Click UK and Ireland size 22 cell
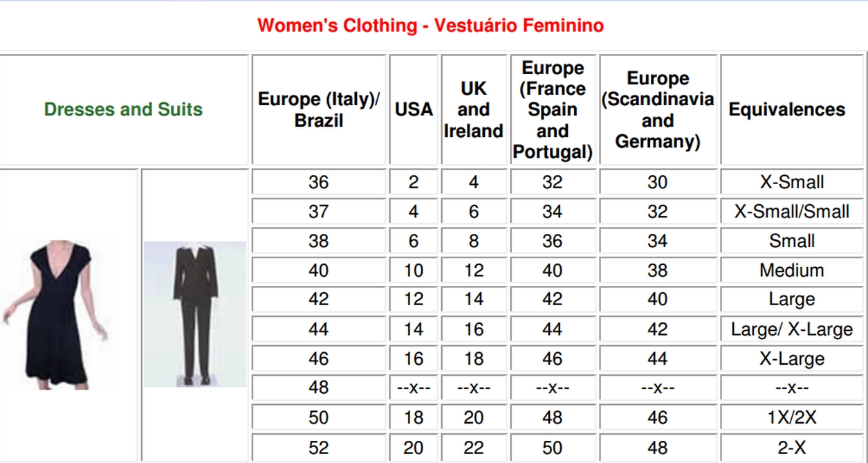868x463 pixels. 474,448
